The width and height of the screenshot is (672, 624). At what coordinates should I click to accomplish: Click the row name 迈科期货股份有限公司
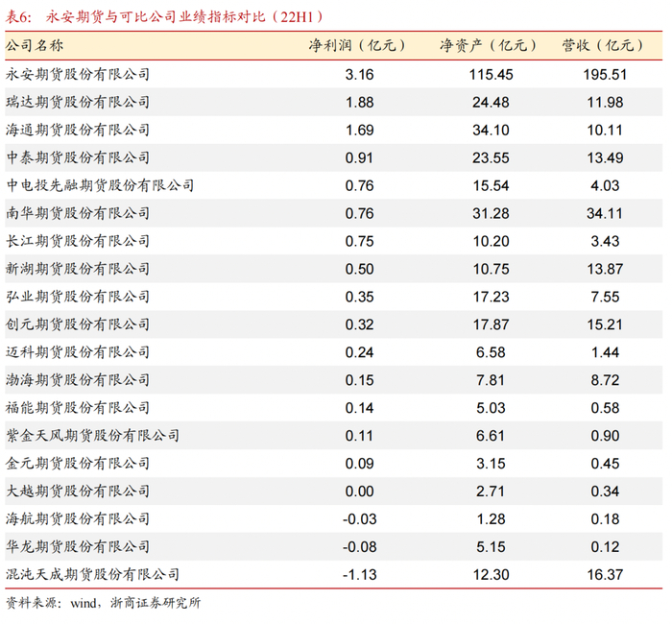click(x=78, y=352)
